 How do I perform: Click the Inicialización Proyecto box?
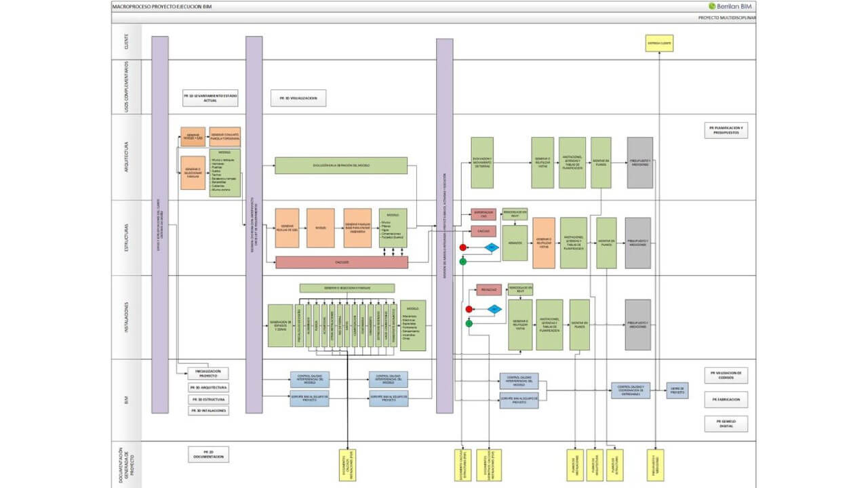pos(208,373)
